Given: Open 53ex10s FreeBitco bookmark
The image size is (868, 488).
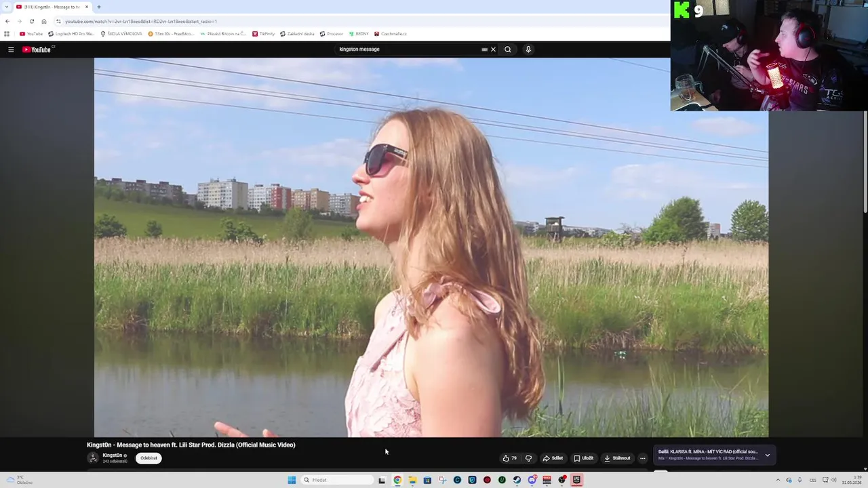Looking at the screenshot, I should [x=171, y=33].
